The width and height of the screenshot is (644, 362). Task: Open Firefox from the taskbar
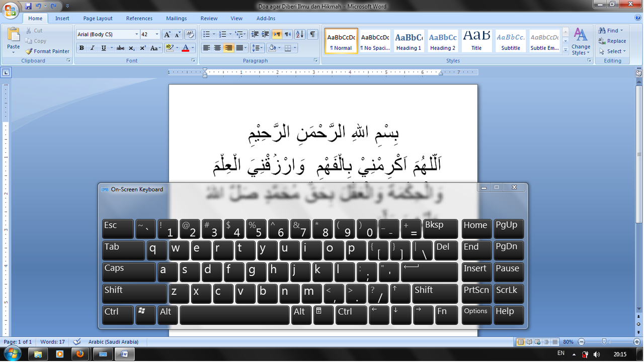tap(80, 354)
